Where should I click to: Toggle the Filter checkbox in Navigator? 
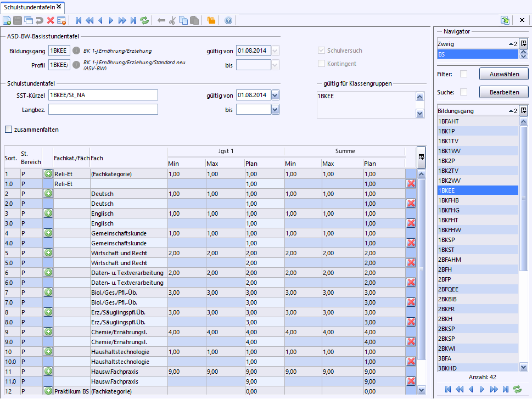pos(463,74)
